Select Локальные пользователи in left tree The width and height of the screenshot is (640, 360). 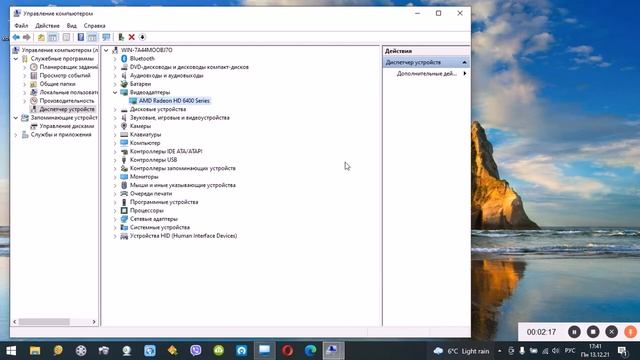(x=69, y=93)
